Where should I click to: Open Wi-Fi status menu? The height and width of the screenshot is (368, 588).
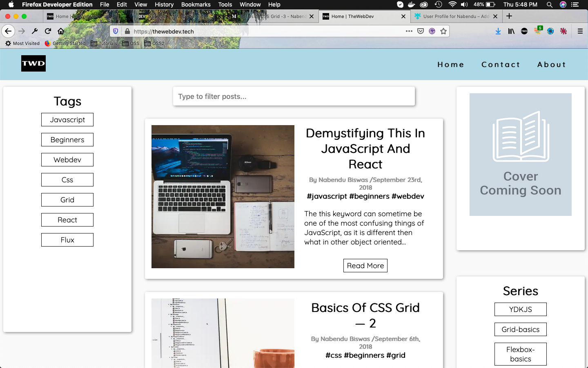pyautogui.click(x=452, y=4)
